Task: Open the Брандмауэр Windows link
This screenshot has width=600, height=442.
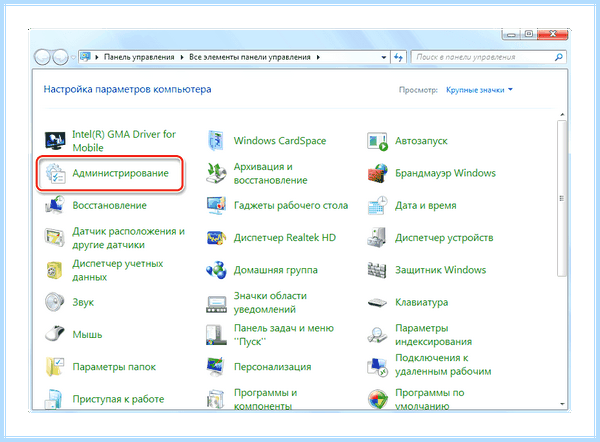Action: 445,173
